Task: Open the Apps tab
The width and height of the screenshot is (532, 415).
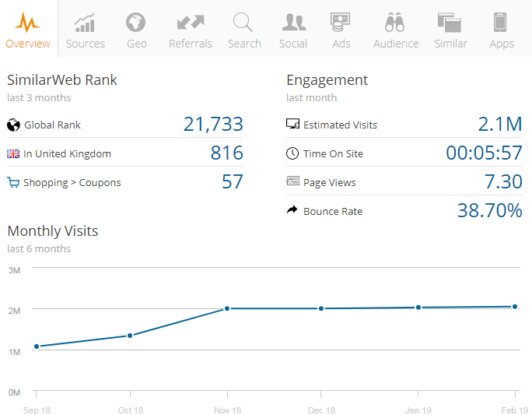Action: [x=501, y=29]
